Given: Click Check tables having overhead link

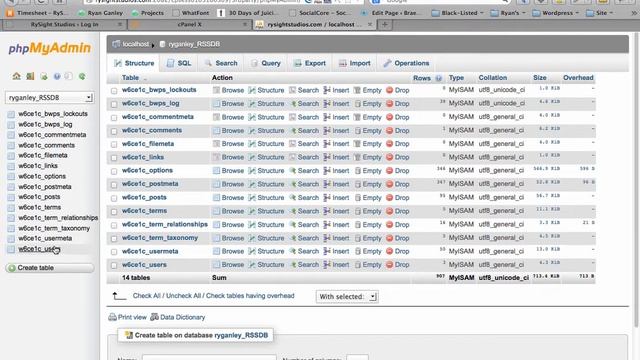Looking at the screenshot, I should [x=250, y=296].
